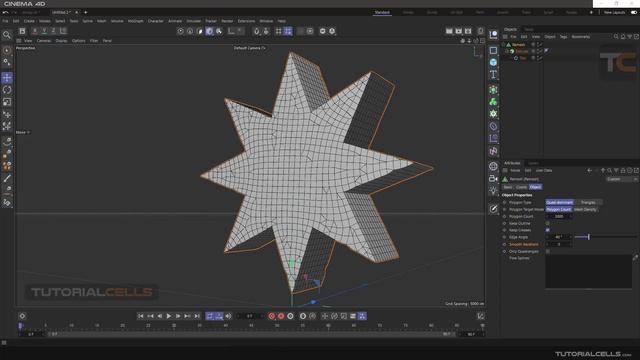Open the Custom mode dropdown in Attributes
Image resolution: width=640 pixels, height=360 pixels.
point(622,179)
